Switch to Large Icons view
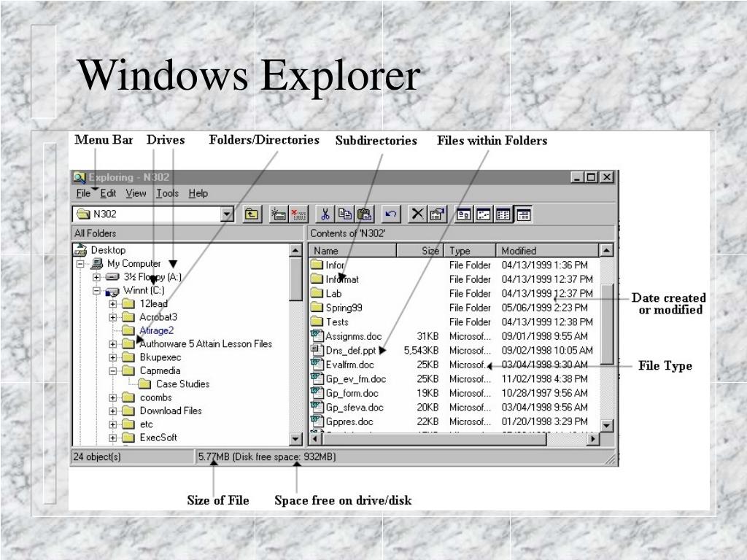The height and width of the screenshot is (560, 747). coord(463,214)
